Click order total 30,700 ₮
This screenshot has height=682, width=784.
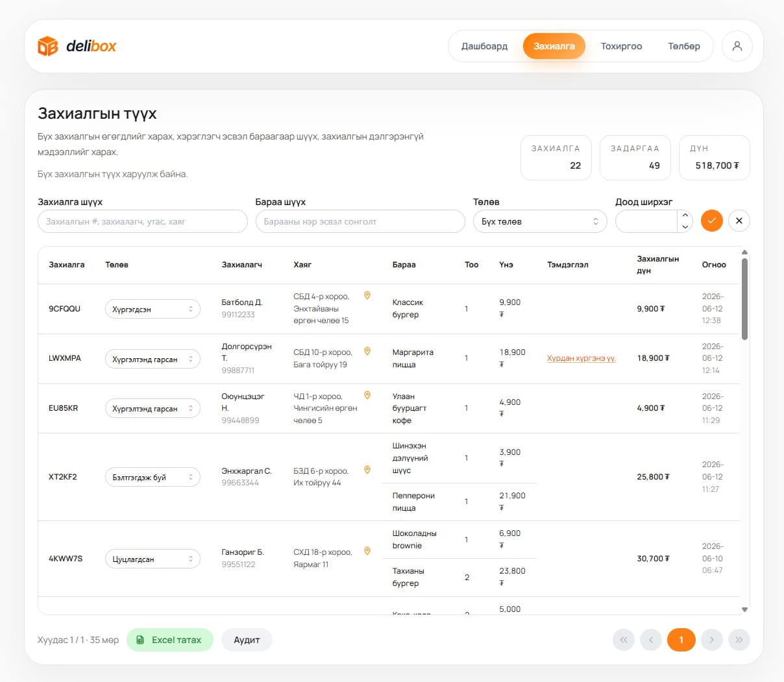(653, 559)
